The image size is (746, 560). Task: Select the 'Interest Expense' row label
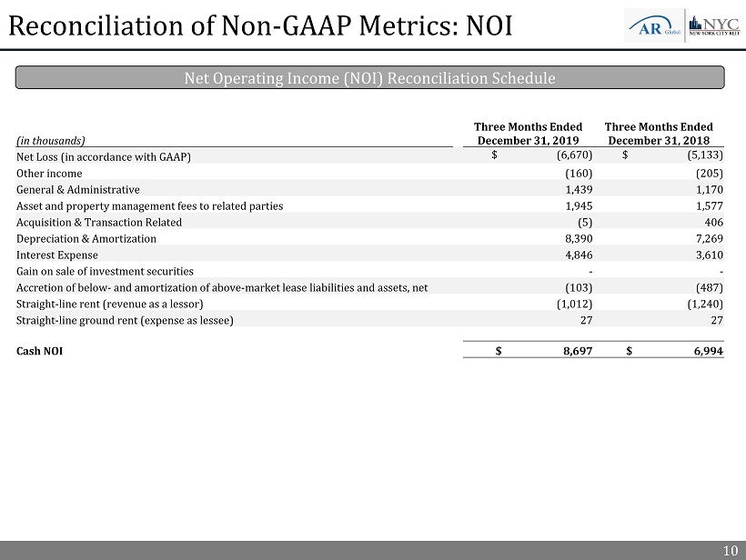[58, 255]
